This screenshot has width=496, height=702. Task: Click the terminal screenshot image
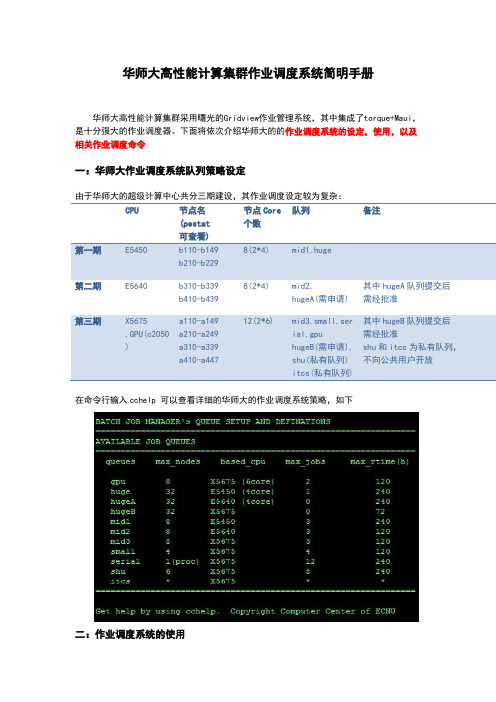257,517
